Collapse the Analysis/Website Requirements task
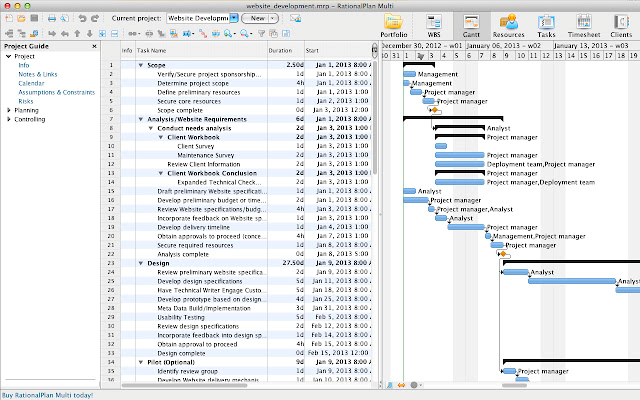640x400 pixels. (140, 119)
